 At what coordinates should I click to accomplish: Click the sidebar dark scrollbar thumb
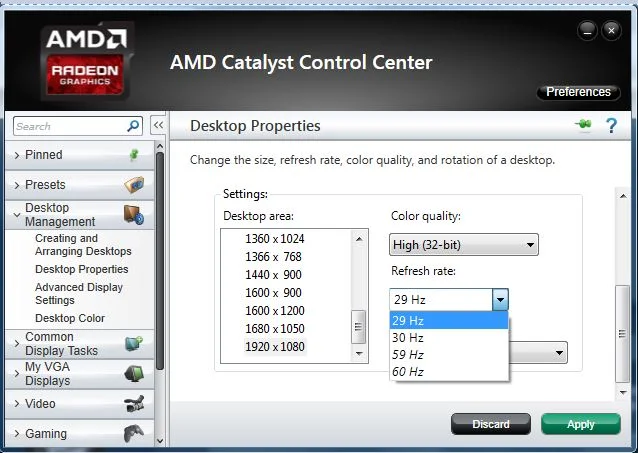pos(160,261)
